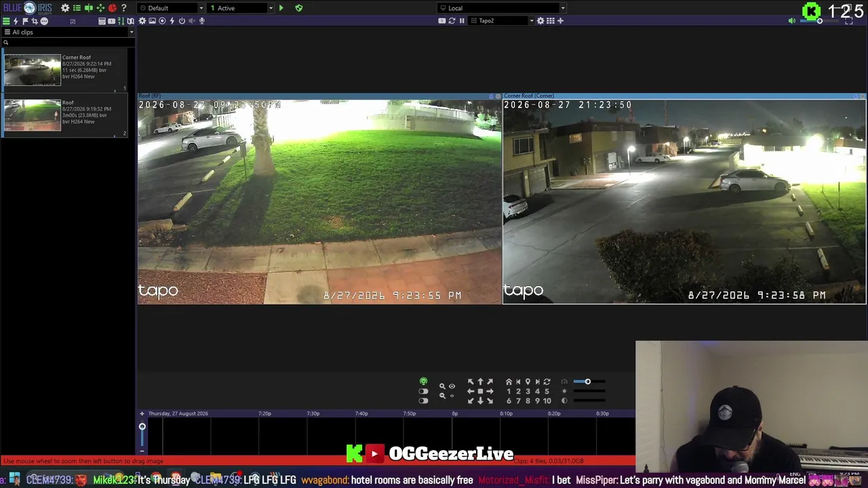Select PTZ preset 1

(x=509, y=391)
